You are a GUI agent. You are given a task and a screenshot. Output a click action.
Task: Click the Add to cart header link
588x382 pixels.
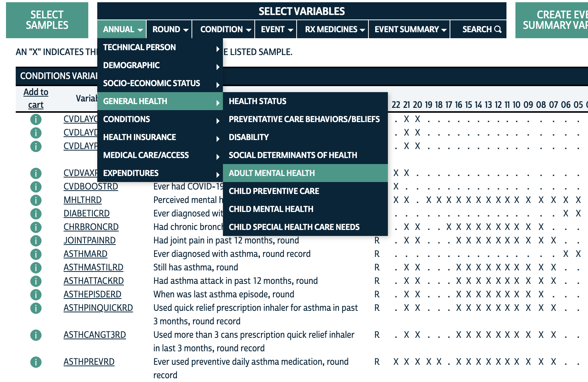coord(36,98)
